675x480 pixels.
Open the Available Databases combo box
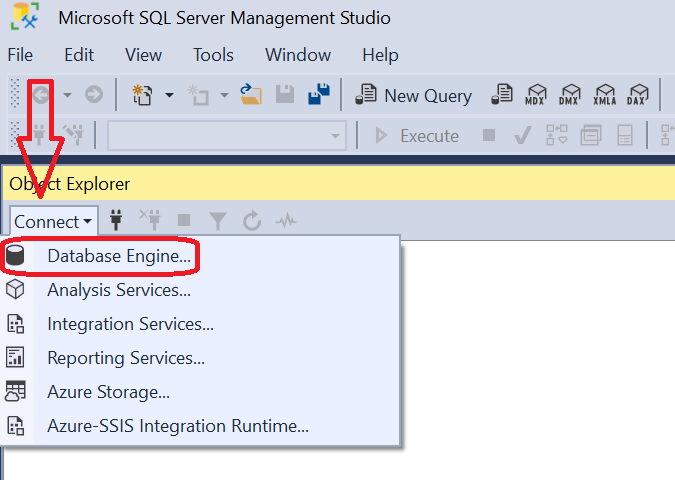227,136
